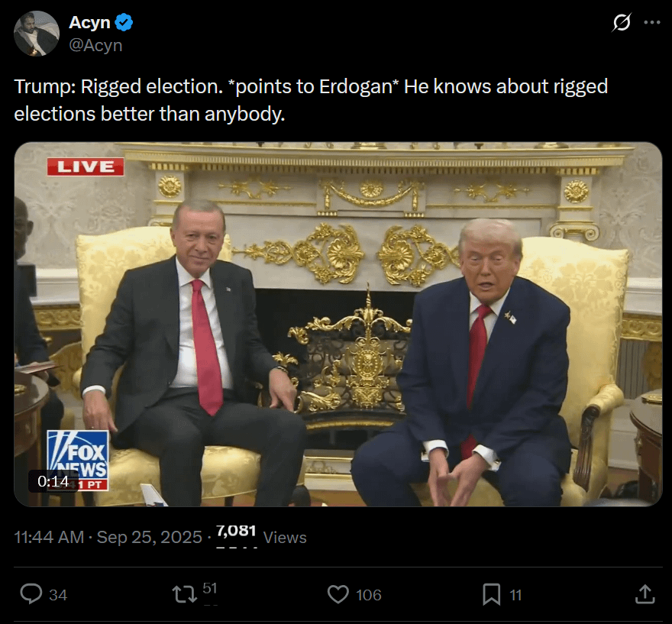Click the reply speech bubble icon
The height and width of the screenshot is (624, 672).
click(31, 594)
